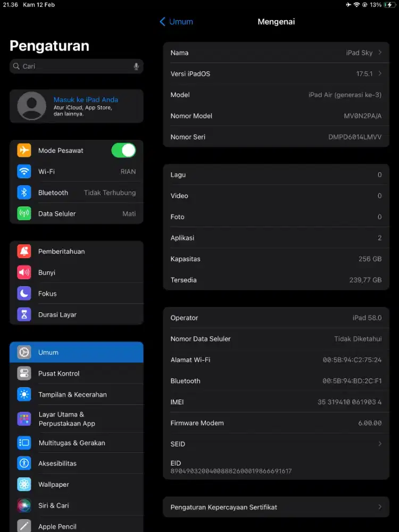Screen dimensions: 399x532
Task: Tap the Wallpaper flower icon
Action: (24, 484)
